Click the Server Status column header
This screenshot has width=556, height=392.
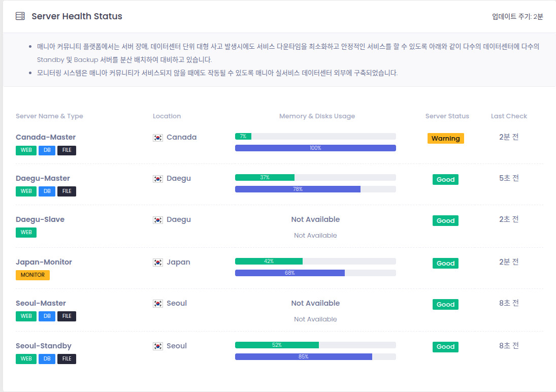447,116
